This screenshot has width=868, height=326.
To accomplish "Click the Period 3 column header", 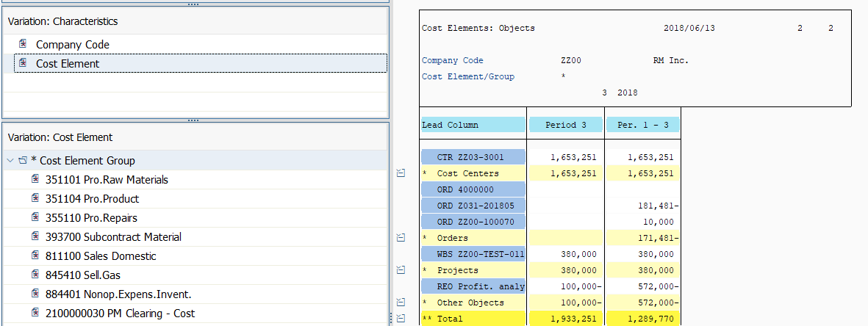I will pyautogui.click(x=565, y=125).
